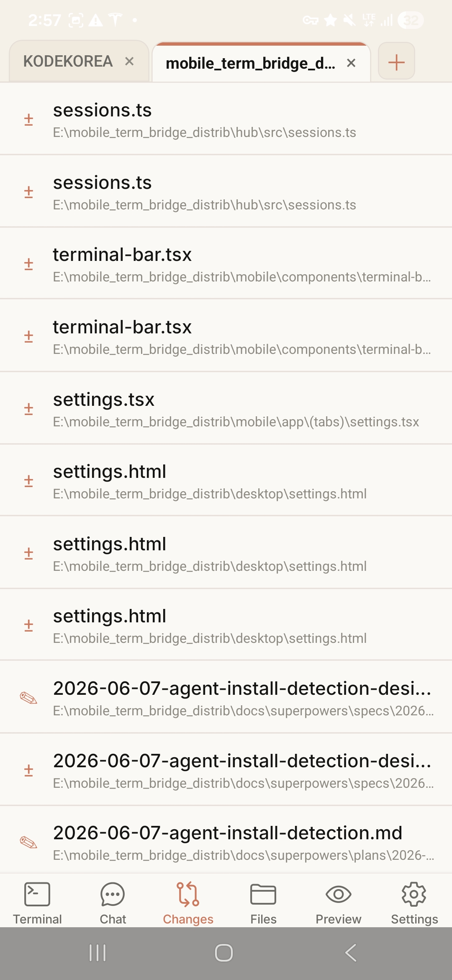Open the settings.tsx change entry

(x=226, y=408)
